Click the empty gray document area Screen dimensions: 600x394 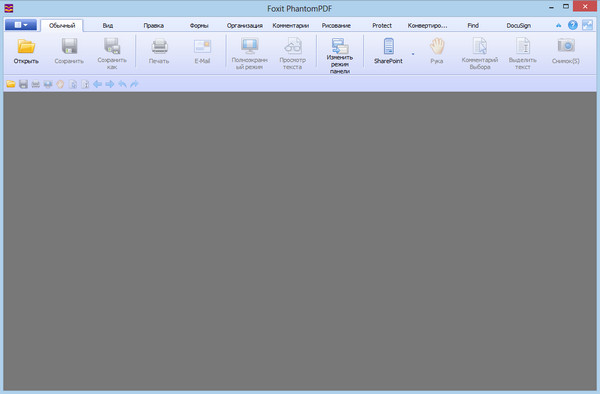click(x=300, y=241)
